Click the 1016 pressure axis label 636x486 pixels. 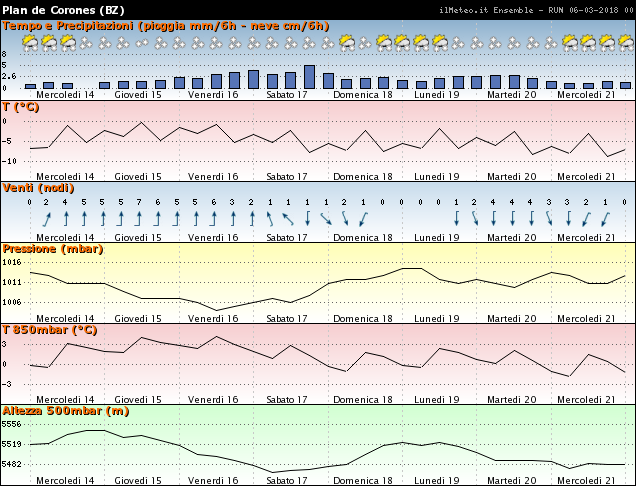pos(11,262)
